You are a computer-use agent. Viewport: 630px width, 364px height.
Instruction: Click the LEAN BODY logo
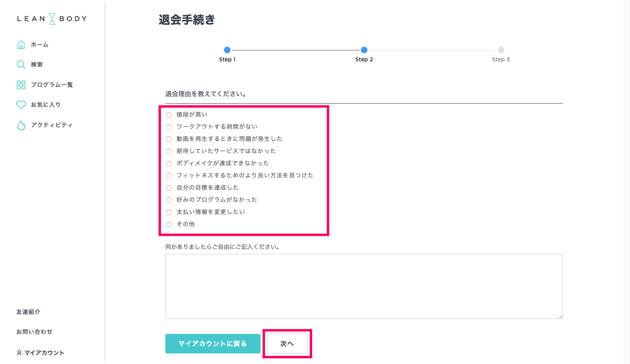pos(52,19)
